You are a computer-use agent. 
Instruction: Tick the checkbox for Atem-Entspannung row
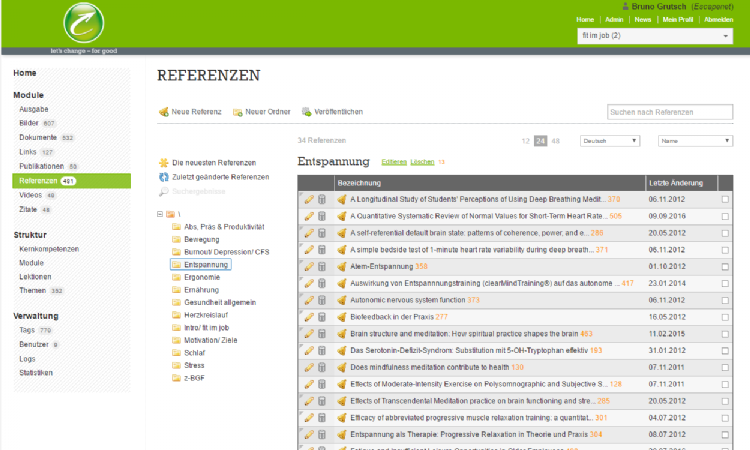click(725, 267)
